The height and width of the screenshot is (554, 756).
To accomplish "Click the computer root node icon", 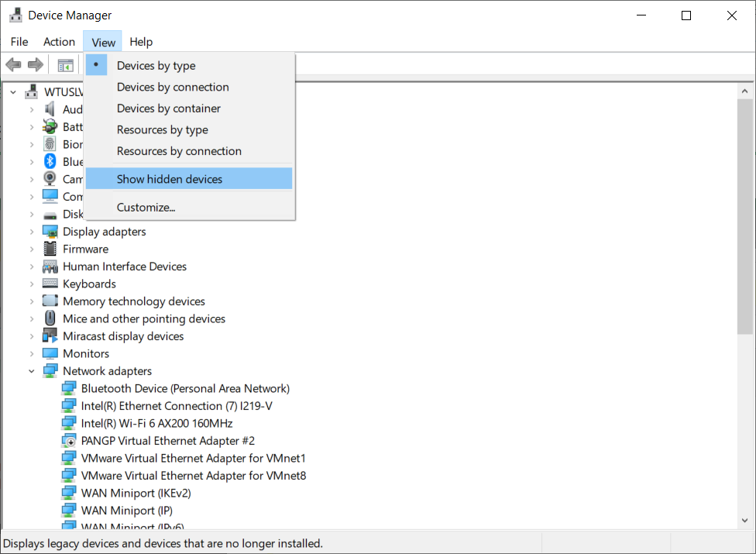I will 31,91.
